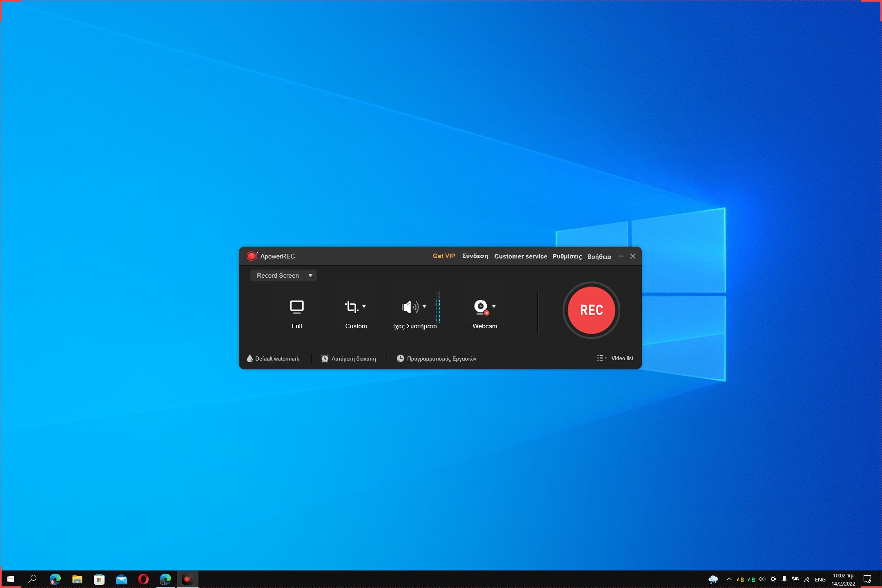
Task: Click Customer service in title bar
Action: (x=520, y=256)
